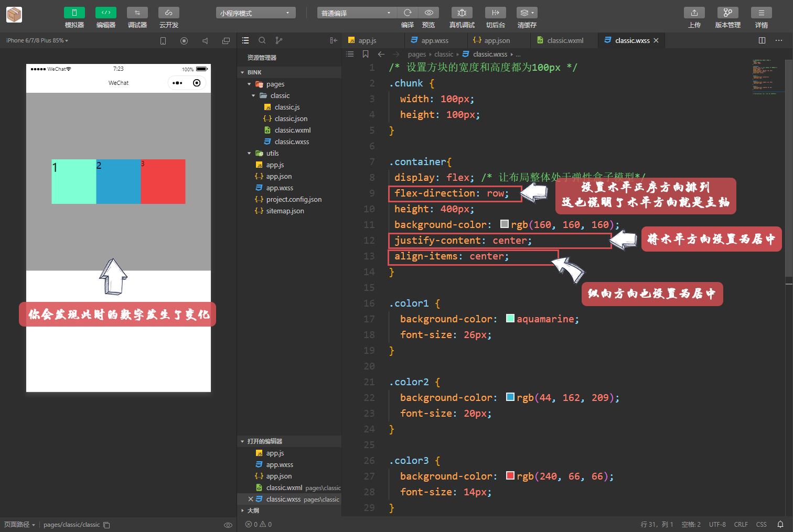Open sitemap.json file

pos(285,211)
